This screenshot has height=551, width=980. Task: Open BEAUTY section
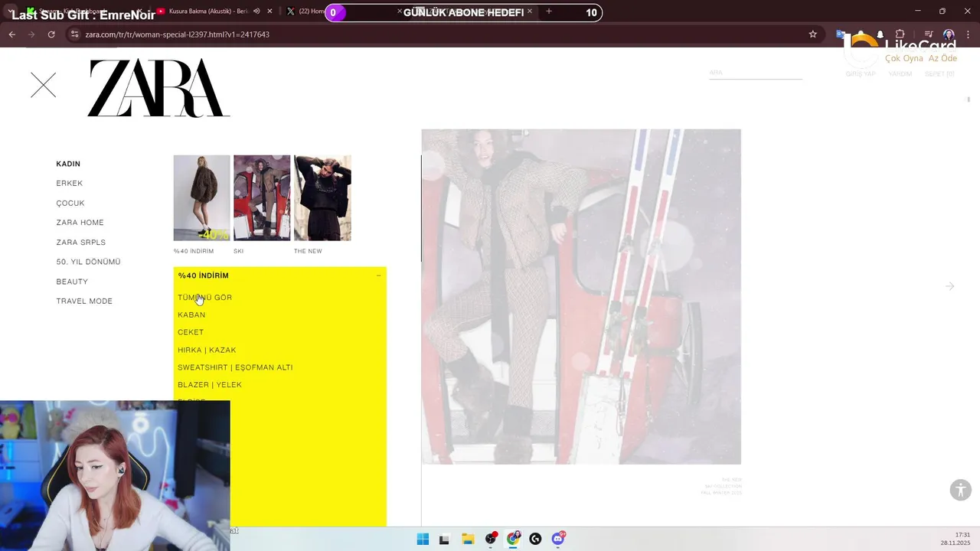(72, 282)
